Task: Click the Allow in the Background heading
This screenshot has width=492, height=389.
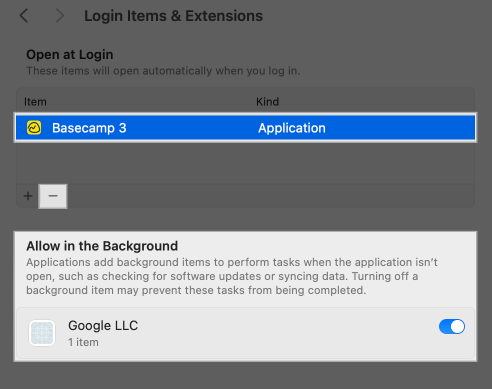Action: coord(102,246)
